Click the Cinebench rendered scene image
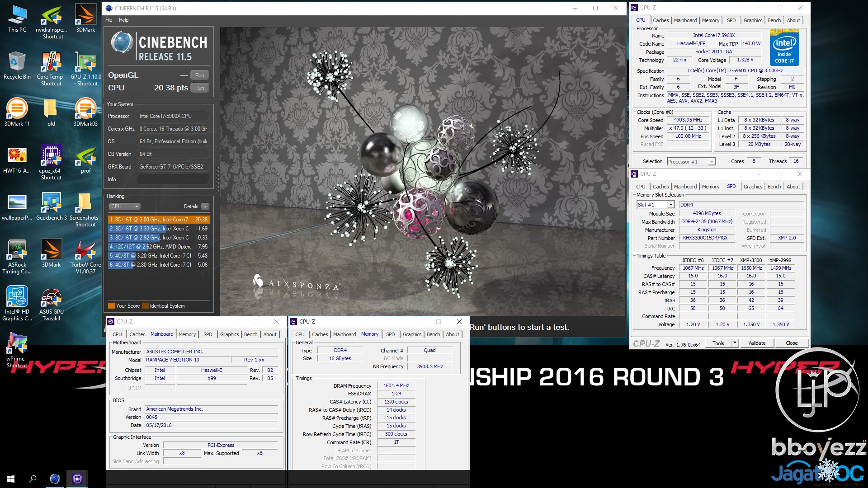The image size is (868, 488). [x=423, y=172]
